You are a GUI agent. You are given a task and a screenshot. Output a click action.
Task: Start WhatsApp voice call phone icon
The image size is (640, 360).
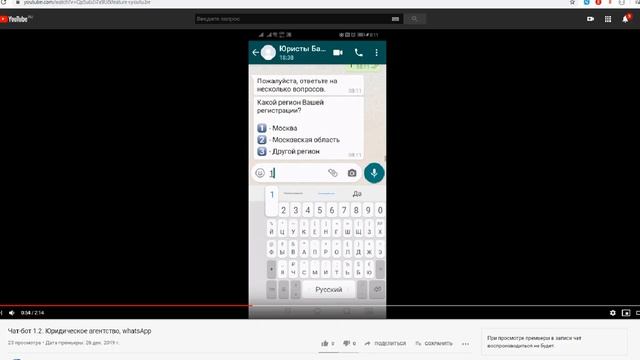tap(358, 52)
